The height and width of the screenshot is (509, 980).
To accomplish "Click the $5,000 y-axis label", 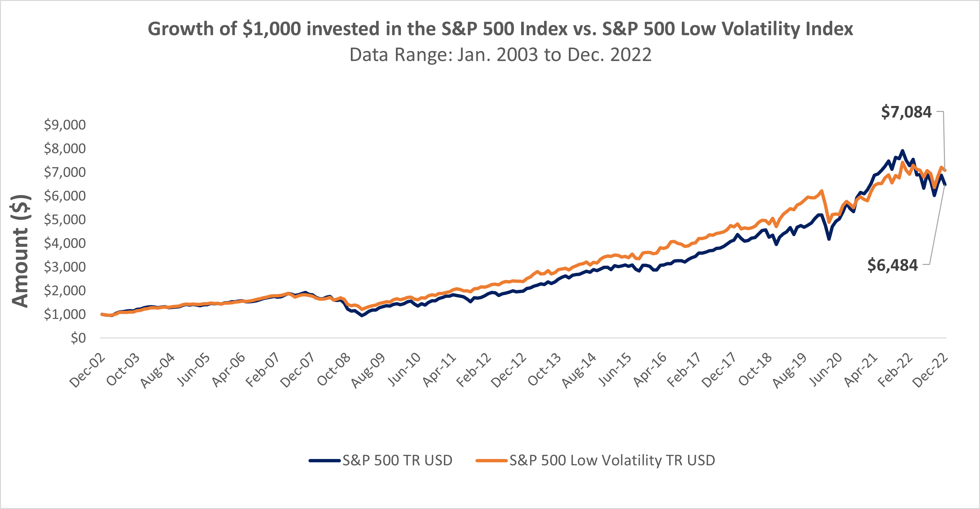I will 65,219.
